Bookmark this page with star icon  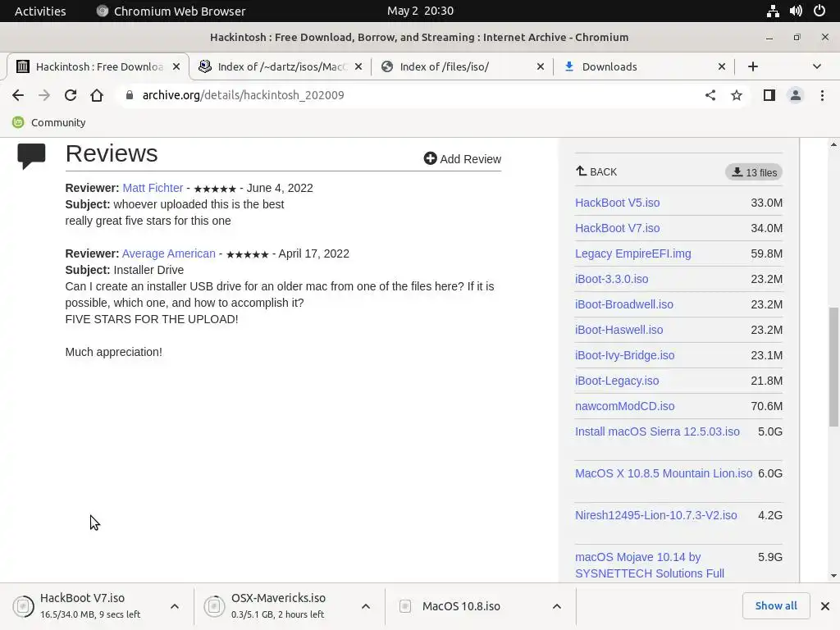click(x=737, y=95)
